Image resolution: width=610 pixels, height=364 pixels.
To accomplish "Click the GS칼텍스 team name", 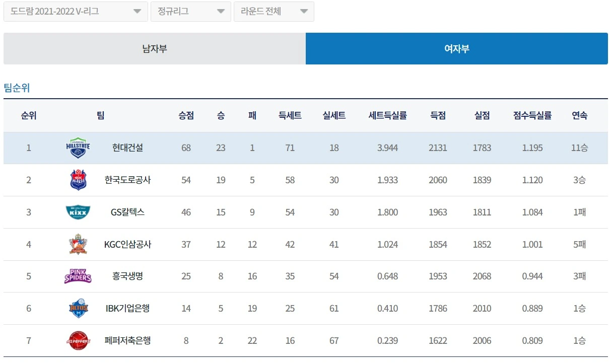I will pos(128,212).
